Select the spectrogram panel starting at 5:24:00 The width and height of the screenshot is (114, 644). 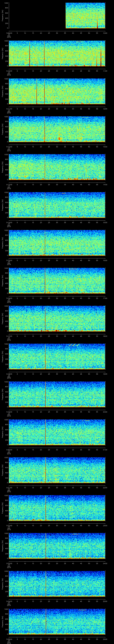(57, 584)
